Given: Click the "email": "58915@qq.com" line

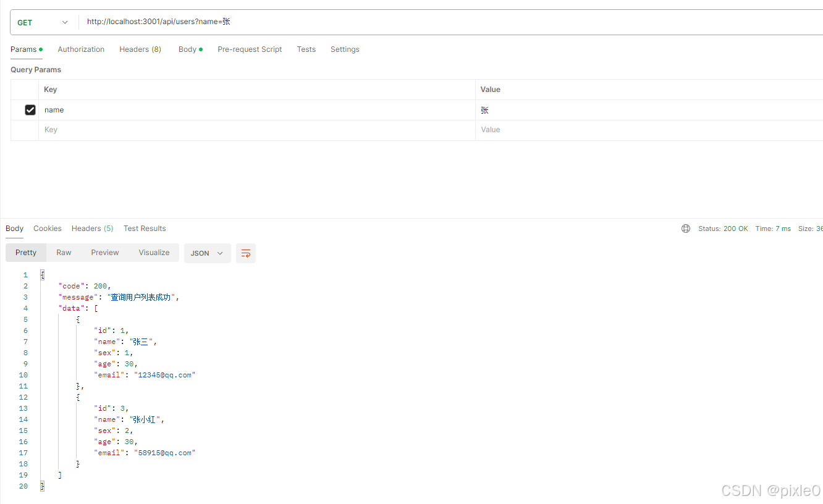Looking at the screenshot, I should (145, 453).
